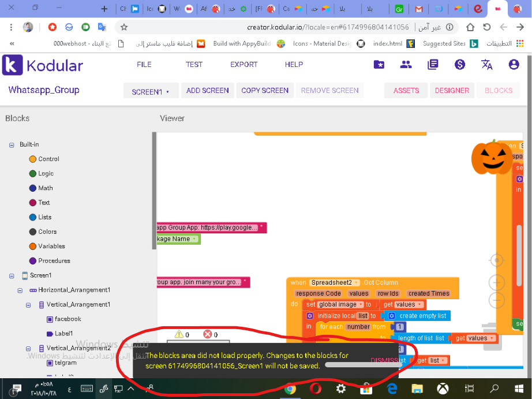The width and height of the screenshot is (532, 399).
Task: Click the COPY SCREEN button
Action: pyautogui.click(x=265, y=90)
